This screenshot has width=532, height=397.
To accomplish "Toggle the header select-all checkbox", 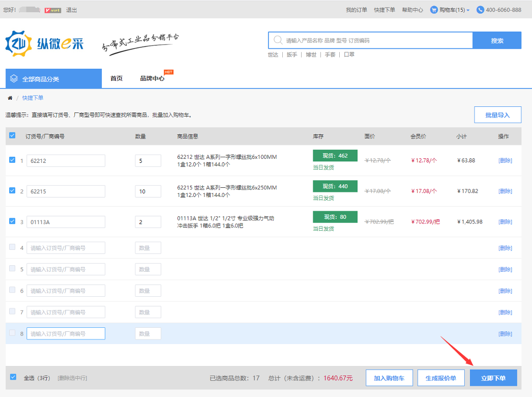I will 12,135.
